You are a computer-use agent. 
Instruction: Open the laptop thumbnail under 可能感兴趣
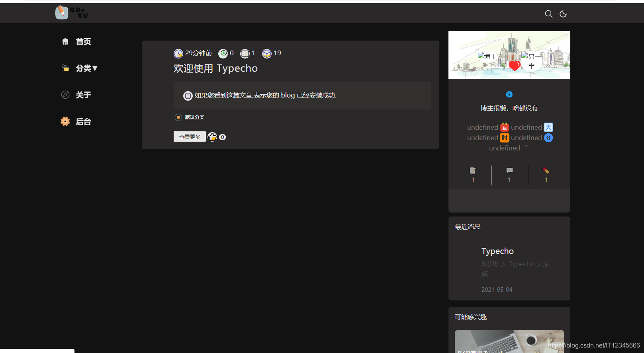point(509,341)
